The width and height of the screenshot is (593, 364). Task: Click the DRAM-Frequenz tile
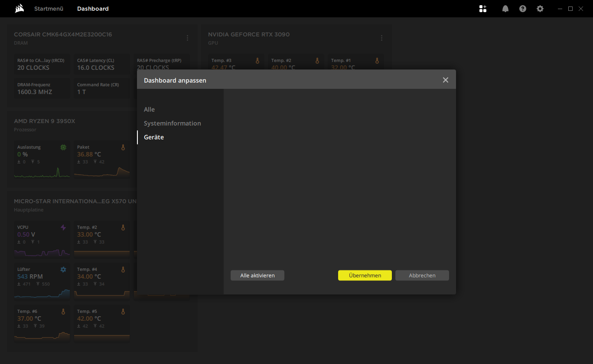[x=42, y=88]
